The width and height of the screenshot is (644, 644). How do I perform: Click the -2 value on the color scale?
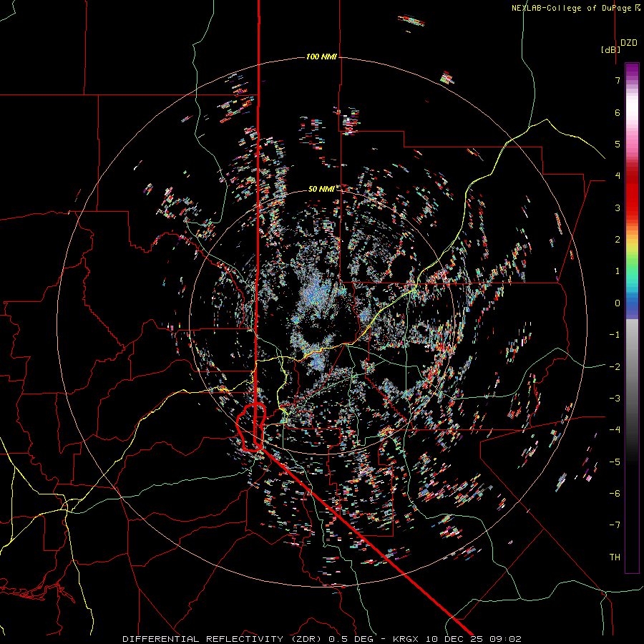[615, 366]
